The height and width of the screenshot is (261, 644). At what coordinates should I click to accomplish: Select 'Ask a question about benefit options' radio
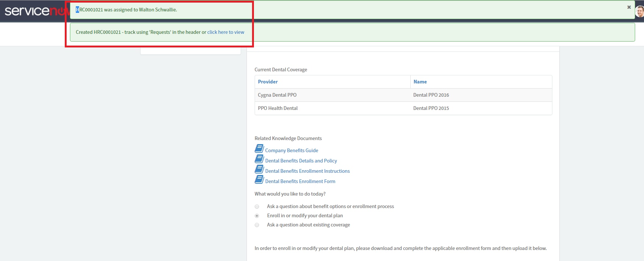click(x=257, y=207)
